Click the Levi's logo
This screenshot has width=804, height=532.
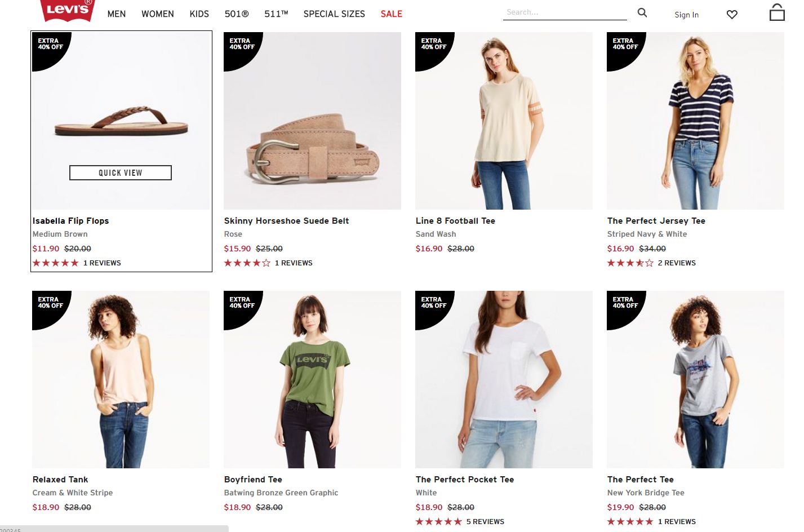point(67,10)
